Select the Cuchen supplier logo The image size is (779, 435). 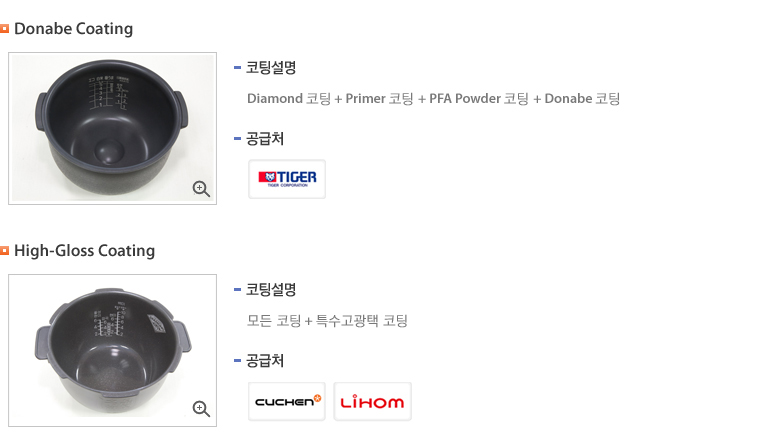coord(287,401)
